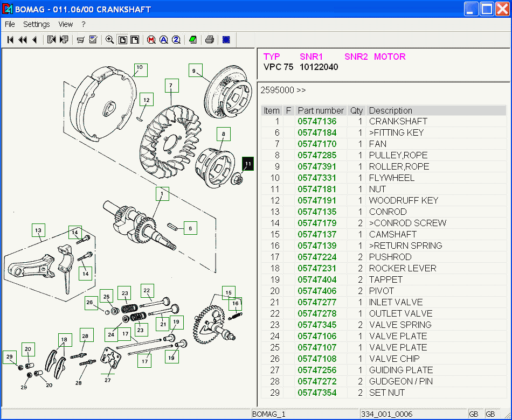
Task: Click part number 05747181 for the nut
Action: 317,190
